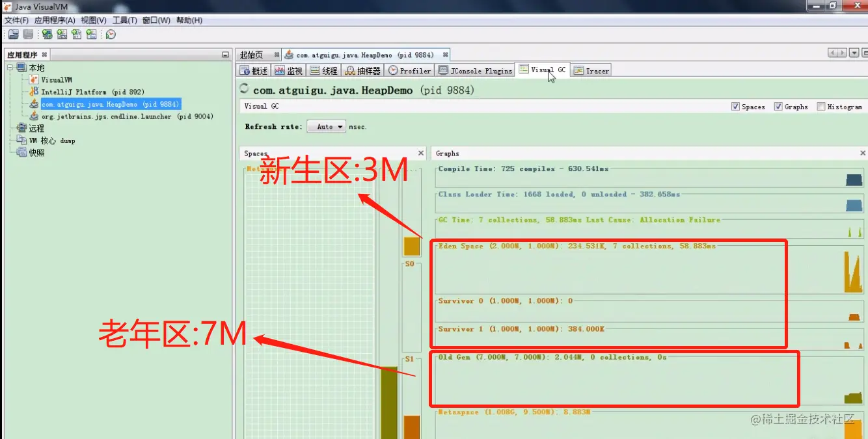Click the Load toolbar icon
This screenshot has width=868, height=439.
click(x=13, y=34)
